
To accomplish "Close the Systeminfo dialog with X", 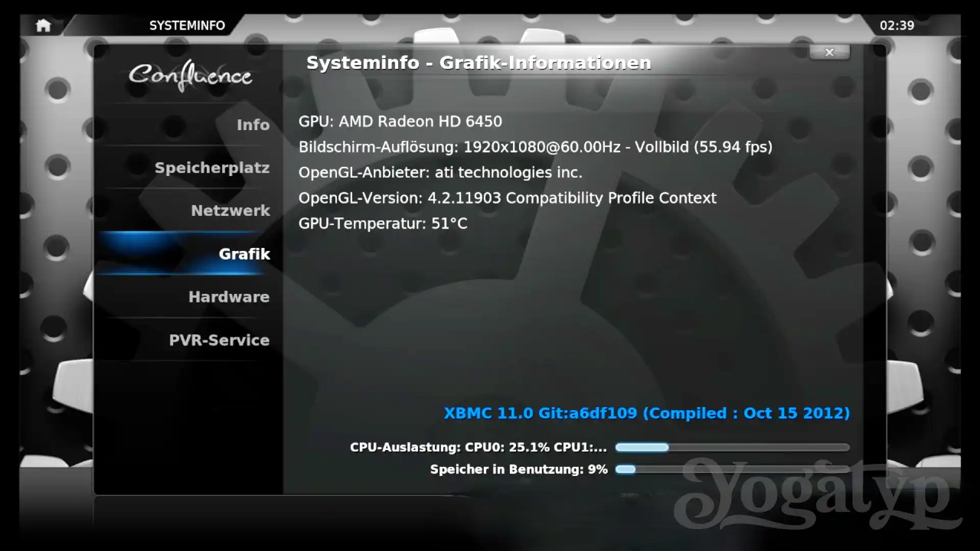I will point(829,52).
